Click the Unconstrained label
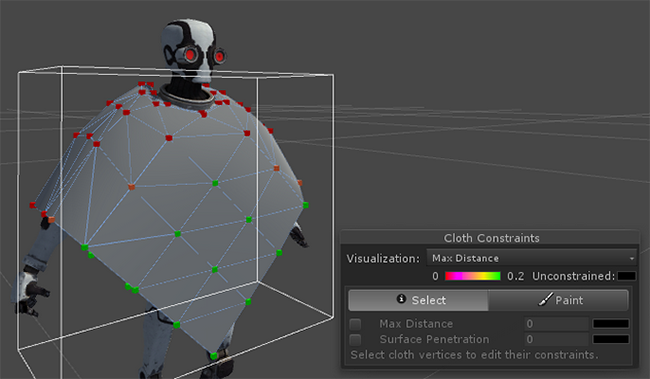The height and width of the screenshot is (379, 650). coord(573,276)
